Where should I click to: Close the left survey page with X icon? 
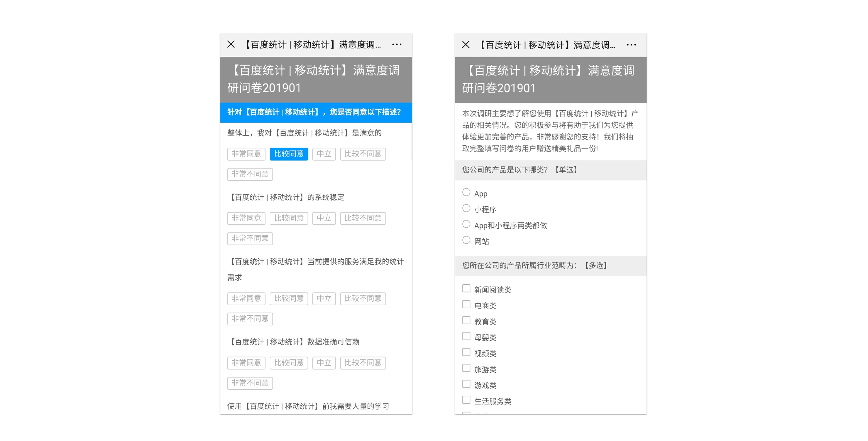231,44
